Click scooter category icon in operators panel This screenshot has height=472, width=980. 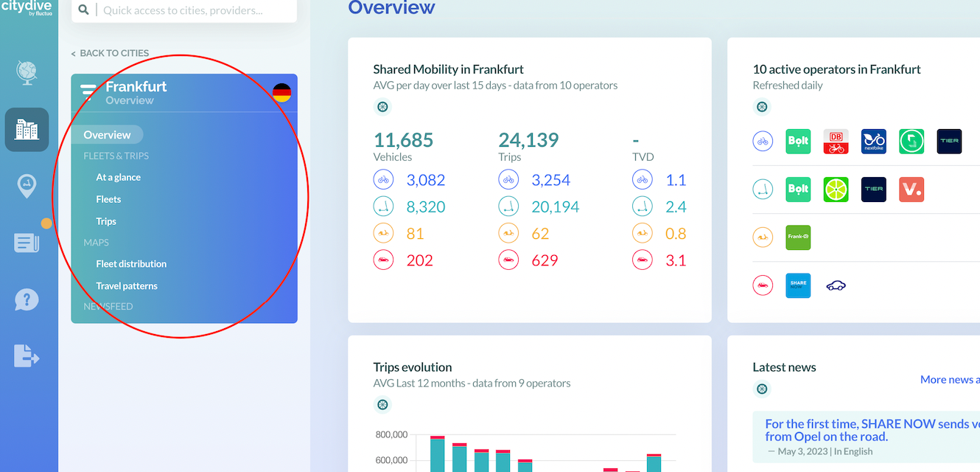coord(763,189)
